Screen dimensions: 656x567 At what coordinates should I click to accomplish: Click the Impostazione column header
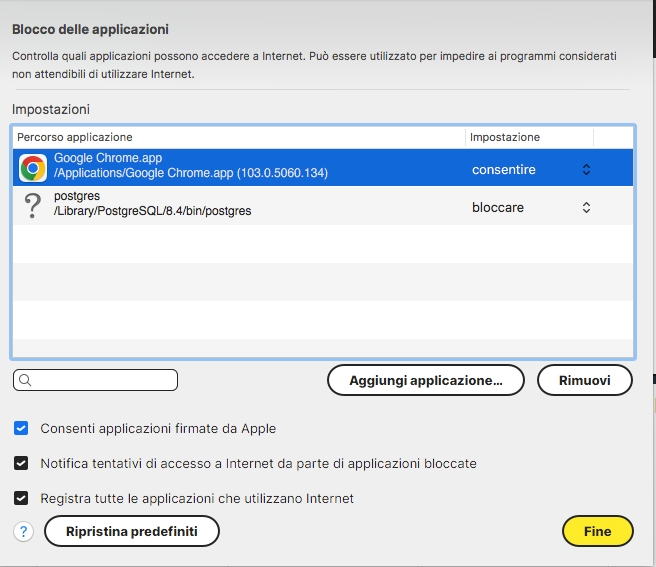pos(530,137)
